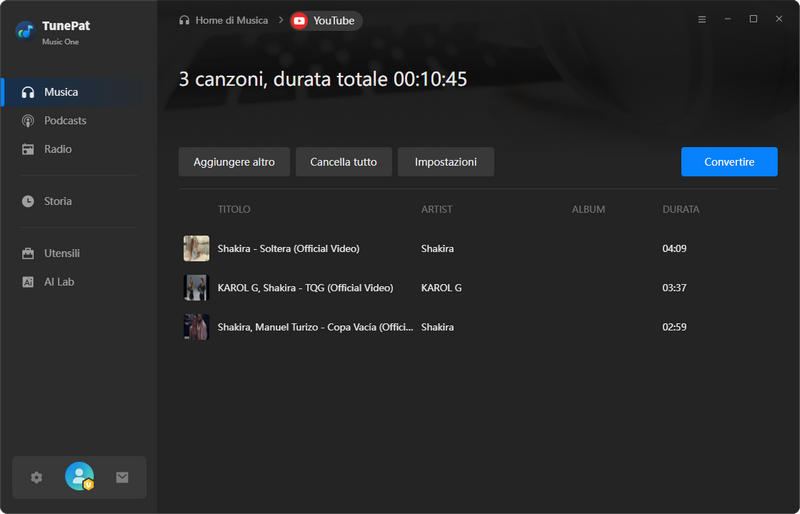Image resolution: width=800 pixels, height=514 pixels.
Task: Click duration 02:59
Action: (674, 327)
